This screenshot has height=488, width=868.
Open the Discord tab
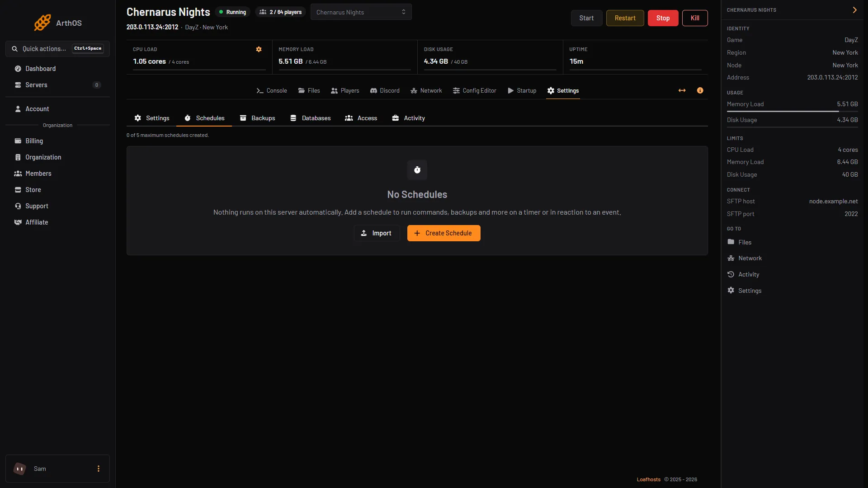[385, 90]
